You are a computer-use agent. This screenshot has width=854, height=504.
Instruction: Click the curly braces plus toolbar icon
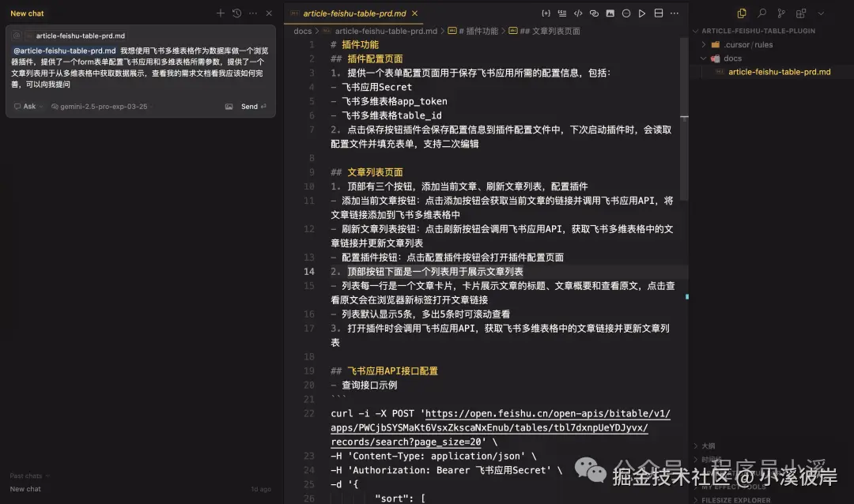click(x=546, y=13)
